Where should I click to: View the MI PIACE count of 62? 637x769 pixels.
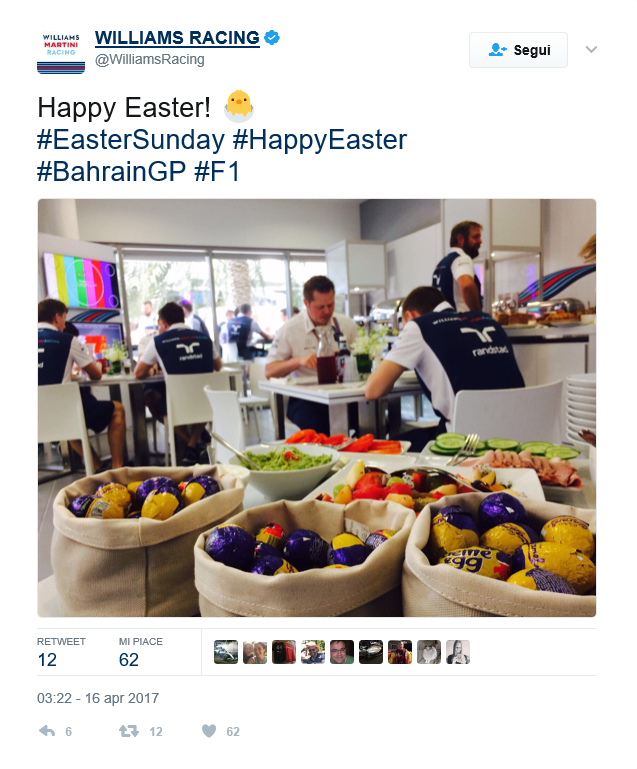click(x=129, y=659)
